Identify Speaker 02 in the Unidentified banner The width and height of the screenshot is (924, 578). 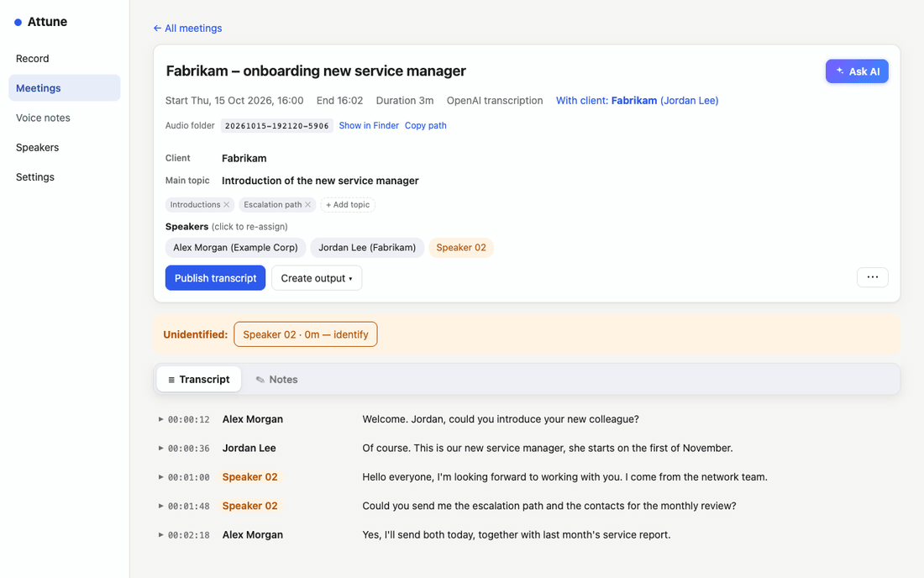[x=305, y=334]
